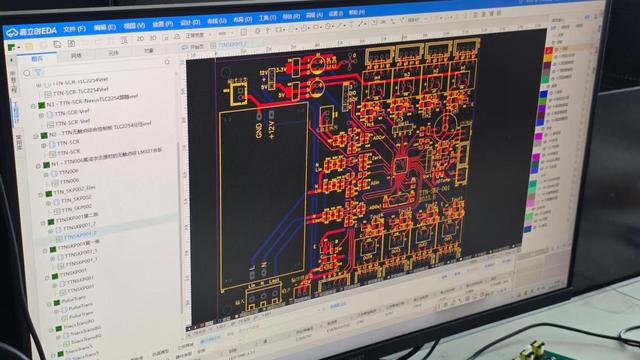Select the TTN006 PCB row in the tree
This screenshot has height=360, width=640.
tap(69, 181)
